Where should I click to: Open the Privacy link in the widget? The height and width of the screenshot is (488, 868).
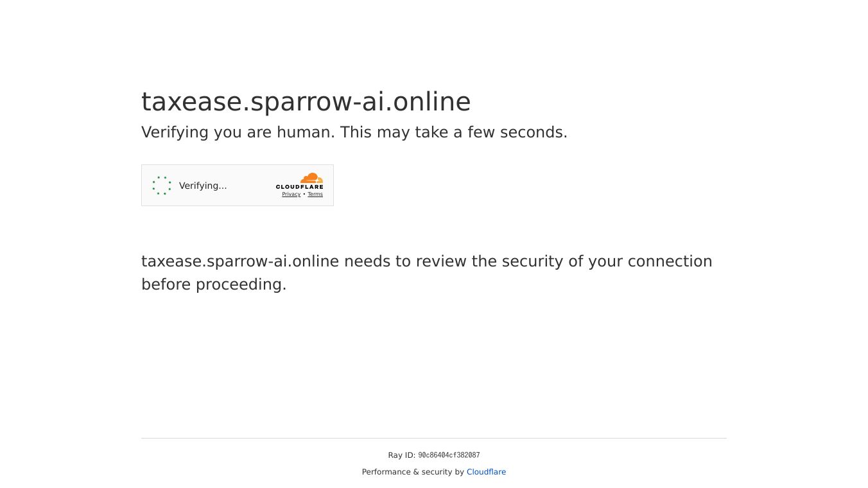(291, 195)
